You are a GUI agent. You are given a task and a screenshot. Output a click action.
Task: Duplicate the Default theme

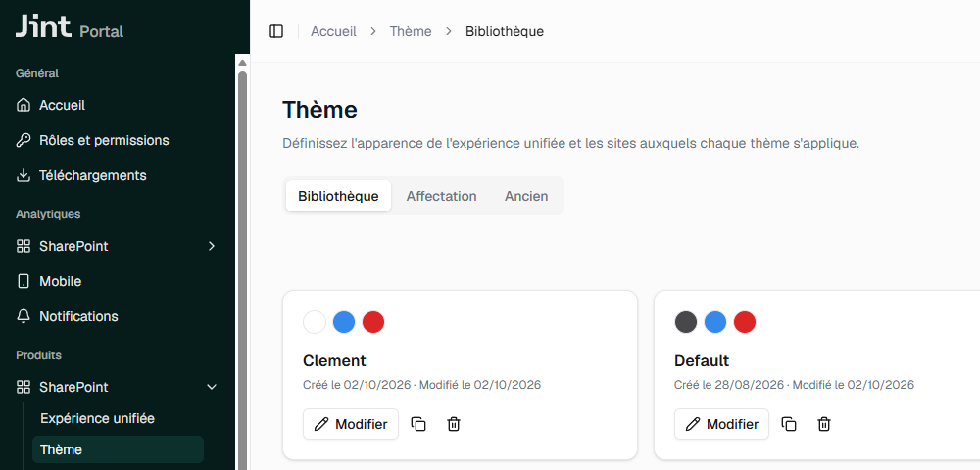click(789, 424)
